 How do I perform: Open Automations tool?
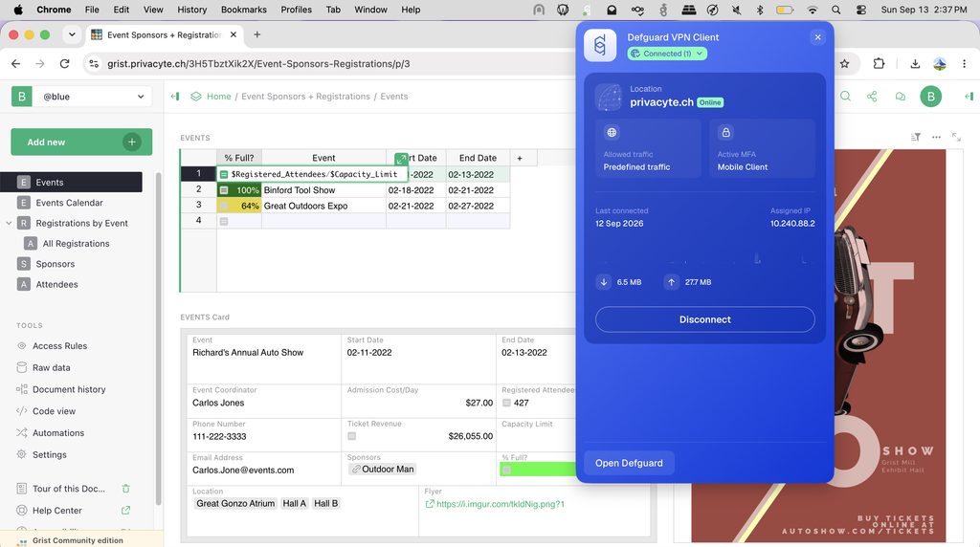(x=58, y=433)
